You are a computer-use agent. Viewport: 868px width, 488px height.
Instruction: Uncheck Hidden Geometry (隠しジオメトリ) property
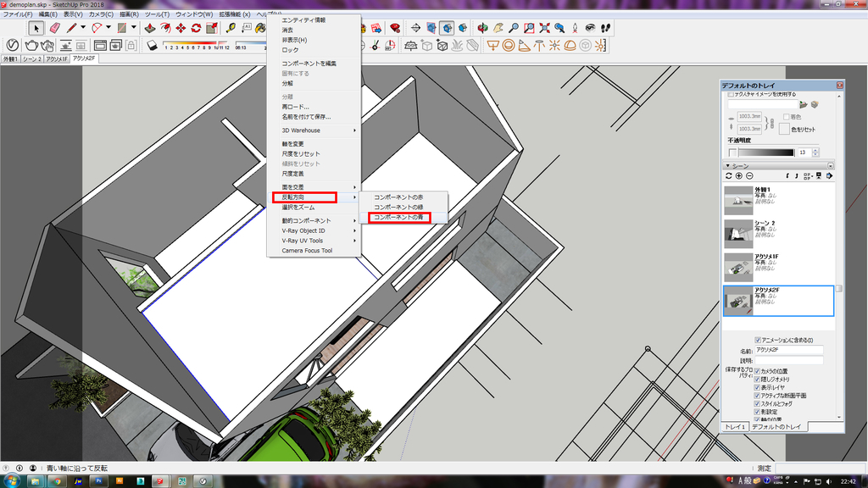[x=757, y=380]
